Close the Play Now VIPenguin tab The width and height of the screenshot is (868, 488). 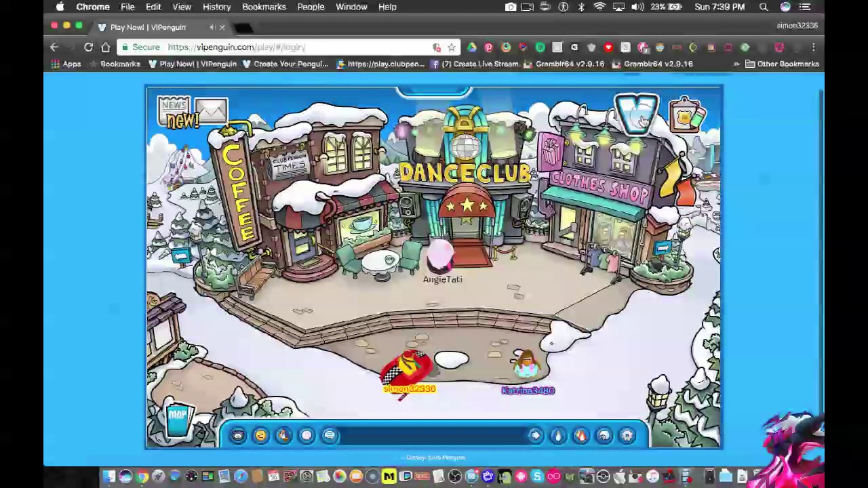[x=222, y=27]
